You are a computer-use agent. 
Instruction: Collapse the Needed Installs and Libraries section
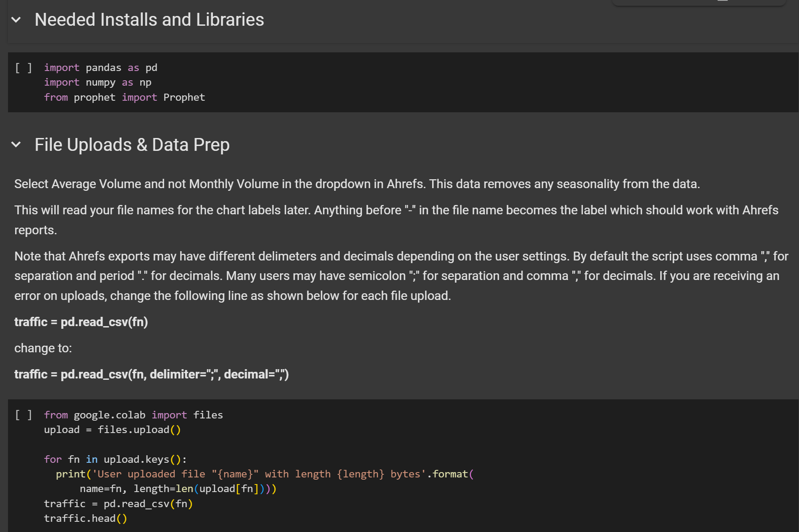pos(16,20)
